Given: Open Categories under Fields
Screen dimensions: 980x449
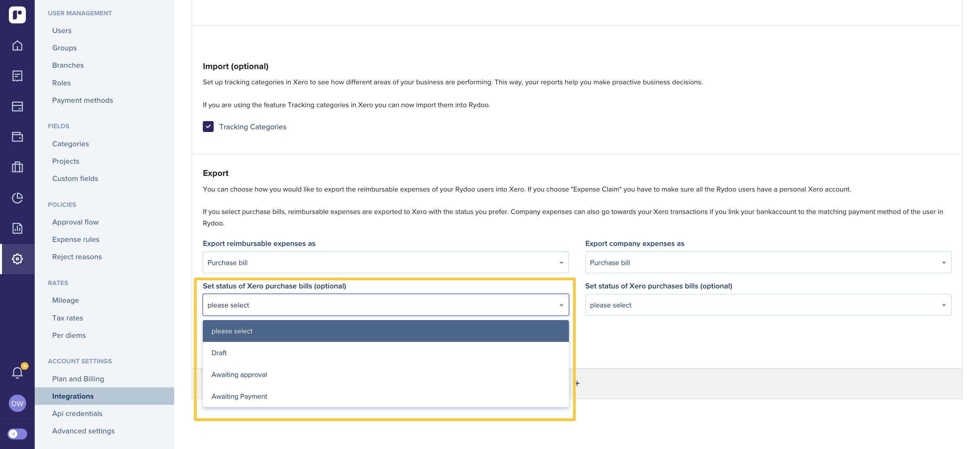Looking at the screenshot, I should pos(70,144).
